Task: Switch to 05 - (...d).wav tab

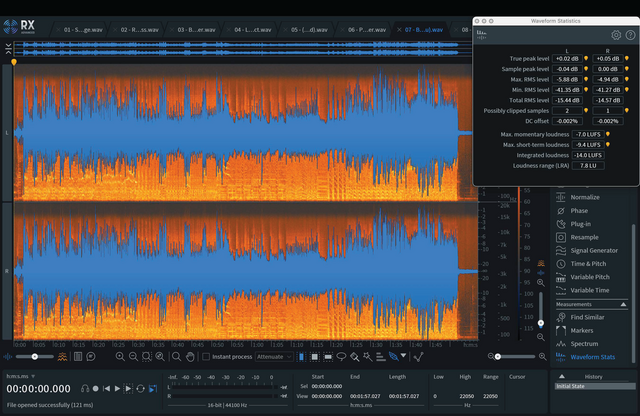Action: tap(309, 30)
